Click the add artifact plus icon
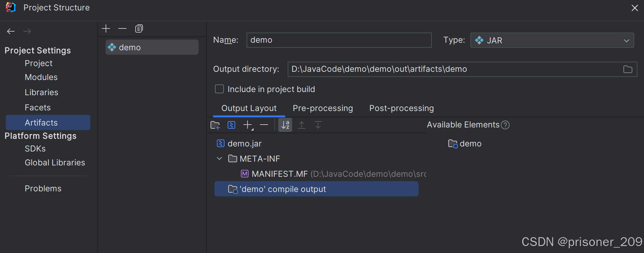This screenshot has width=644, height=253. point(106,29)
